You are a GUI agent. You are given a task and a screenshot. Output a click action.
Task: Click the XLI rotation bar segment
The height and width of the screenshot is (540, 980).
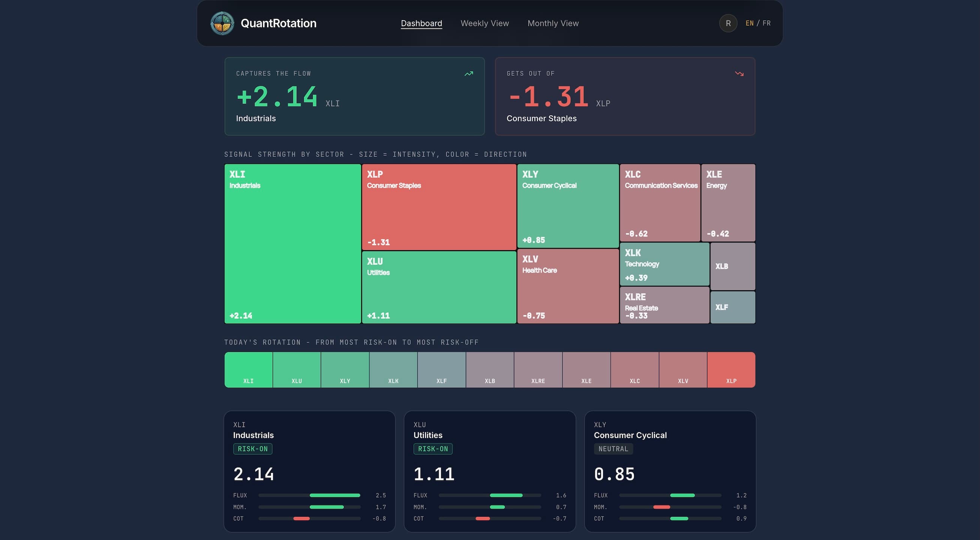(x=248, y=370)
